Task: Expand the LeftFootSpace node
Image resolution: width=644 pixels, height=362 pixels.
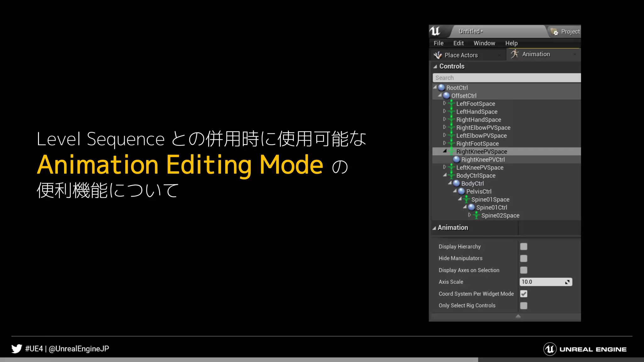Action: [x=444, y=103]
